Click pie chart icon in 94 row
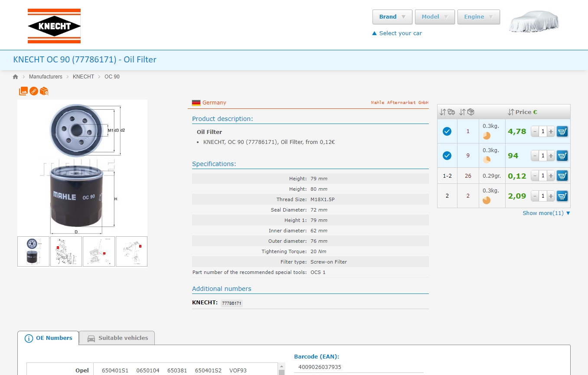Viewport: 588px width, 375px height. coord(487,160)
